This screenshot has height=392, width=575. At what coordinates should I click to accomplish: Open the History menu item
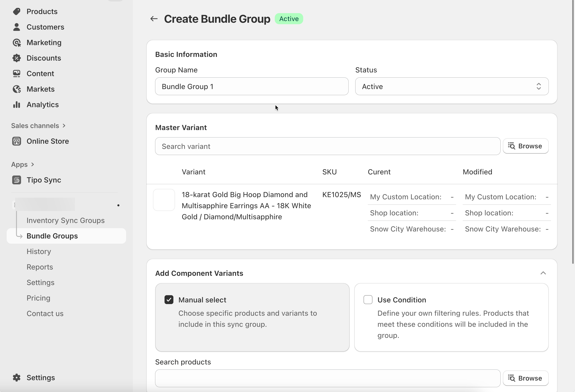pos(39,251)
